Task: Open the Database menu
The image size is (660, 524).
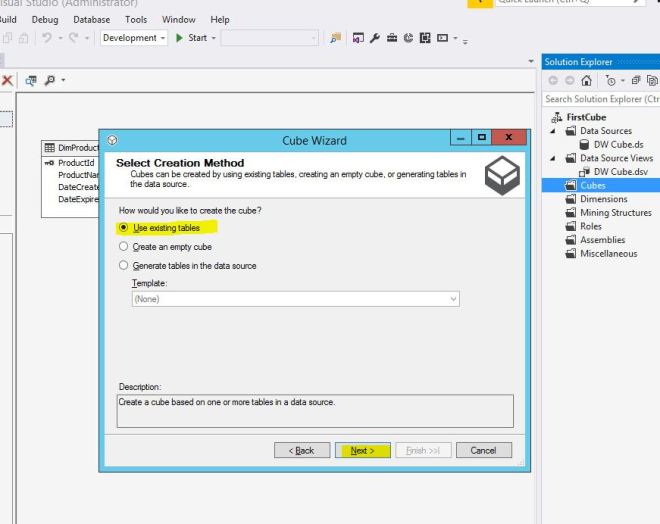Action: (x=91, y=19)
